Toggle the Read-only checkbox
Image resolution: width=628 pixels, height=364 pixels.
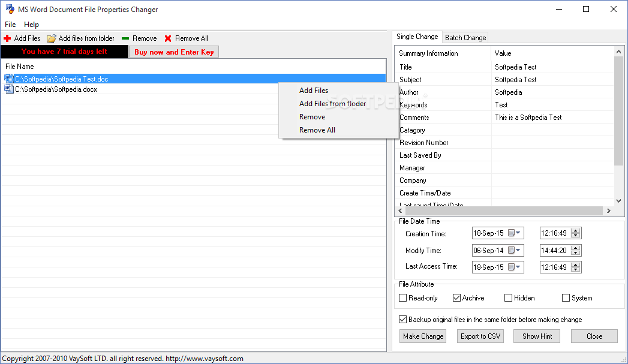click(x=403, y=298)
